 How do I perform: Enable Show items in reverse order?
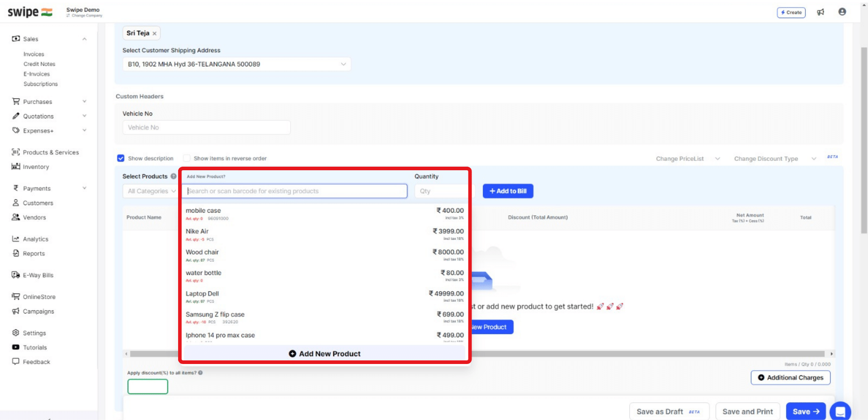tap(186, 158)
